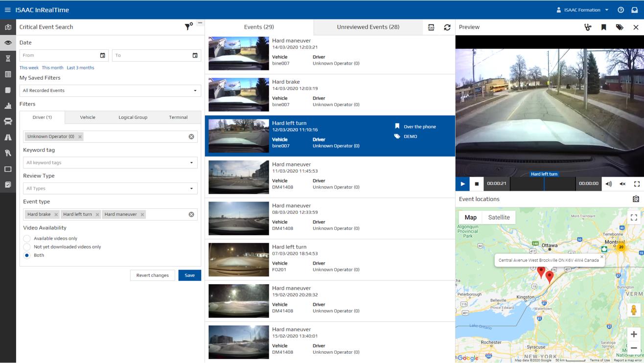The width and height of the screenshot is (644, 363).
Task: Click the filter settings funnel icon
Action: [x=188, y=27]
